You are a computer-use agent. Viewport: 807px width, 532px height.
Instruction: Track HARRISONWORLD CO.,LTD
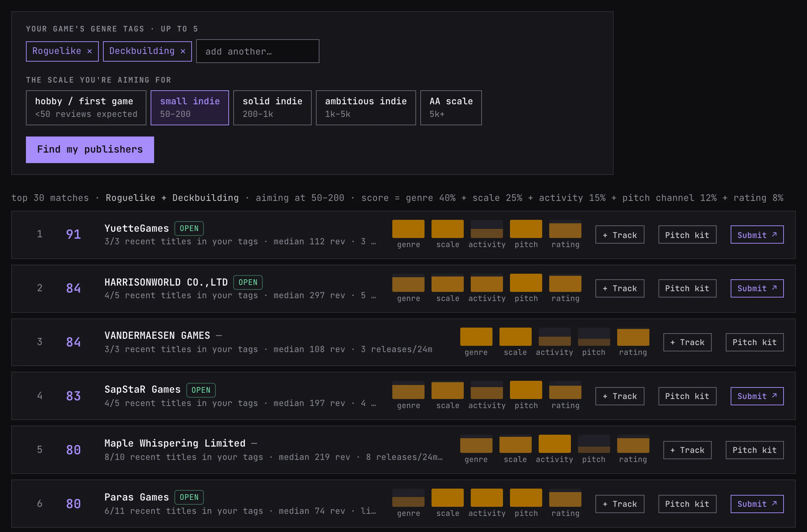pyautogui.click(x=620, y=288)
